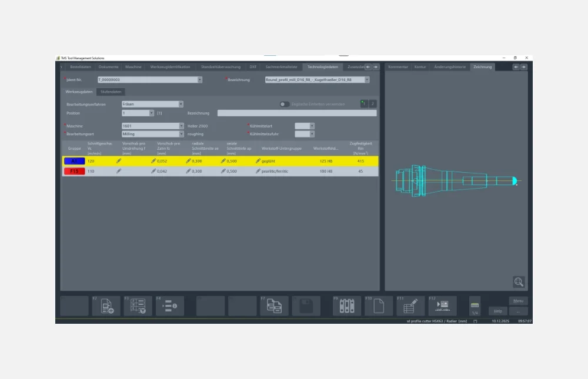The height and width of the screenshot is (379, 588).
Task: Select the numbered toggle button 2
Action: coord(372,104)
